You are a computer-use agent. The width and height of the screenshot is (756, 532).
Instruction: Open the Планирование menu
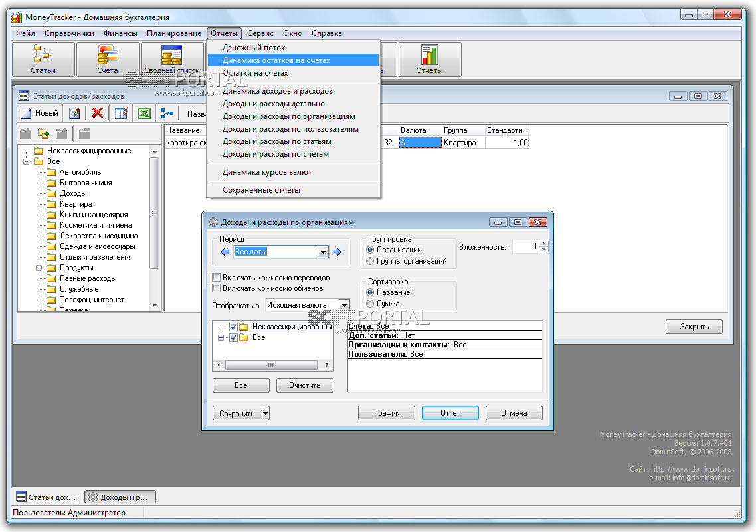[x=174, y=33]
